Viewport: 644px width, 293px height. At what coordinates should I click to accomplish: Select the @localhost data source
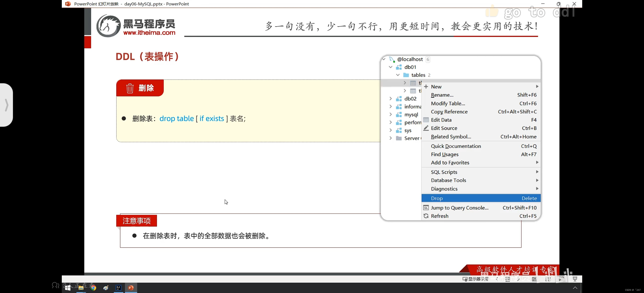pos(410,59)
